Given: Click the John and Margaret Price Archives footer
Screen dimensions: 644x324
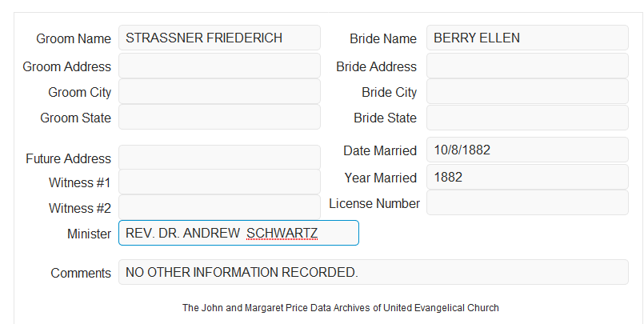Looking at the screenshot, I should 341,308.
